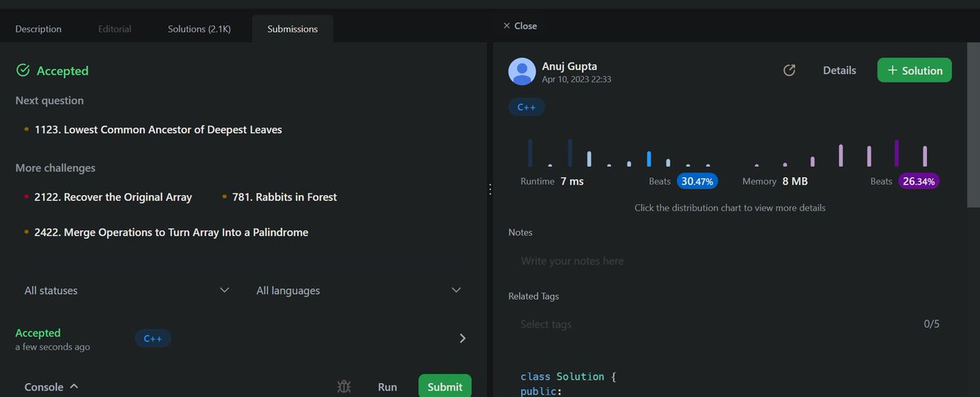Viewport: 980px width, 397px height.
Task: Open 2422. Merge Operations Palindrome problem
Action: (x=171, y=232)
